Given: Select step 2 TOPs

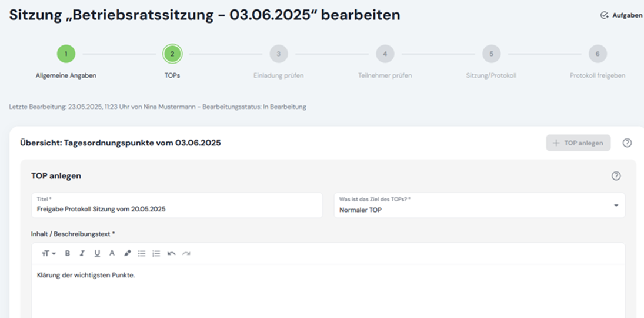Looking at the screenshot, I should coord(172,54).
